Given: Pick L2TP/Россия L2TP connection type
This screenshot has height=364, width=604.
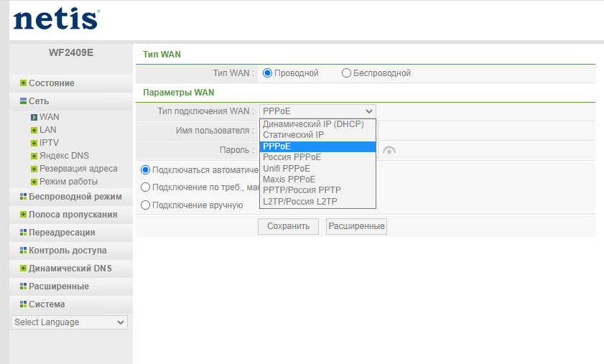Looking at the screenshot, I should click(299, 202).
